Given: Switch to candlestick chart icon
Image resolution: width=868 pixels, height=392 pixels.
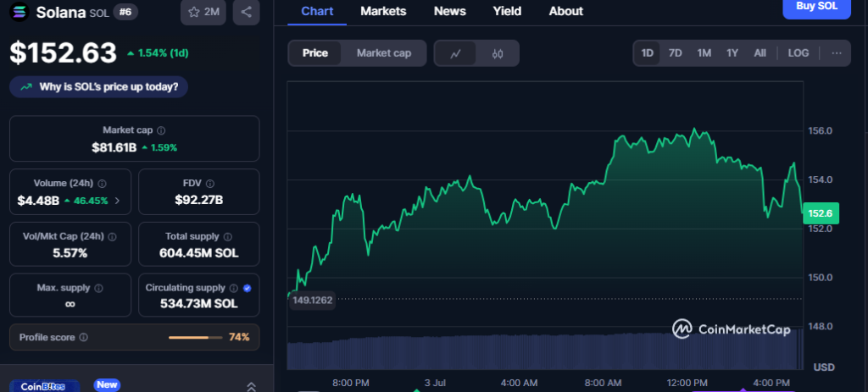Looking at the screenshot, I should click(x=497, y=53).
